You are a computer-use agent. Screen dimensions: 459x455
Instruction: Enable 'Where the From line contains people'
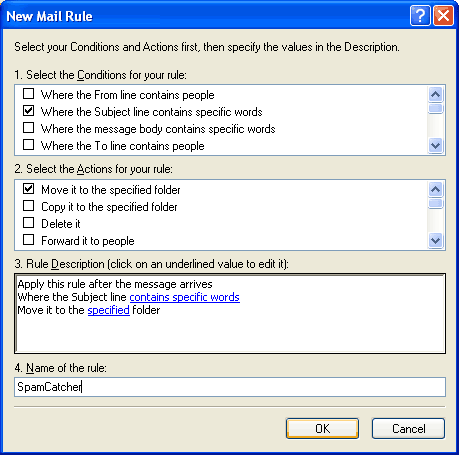tap(28, 94)
